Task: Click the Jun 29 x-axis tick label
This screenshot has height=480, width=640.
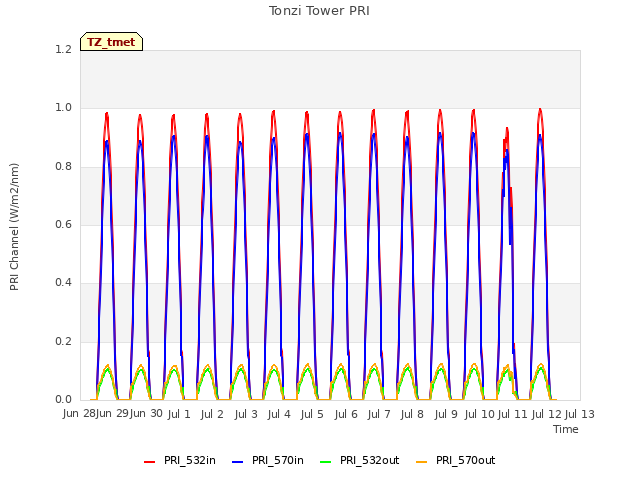Action: pyautogui.click(x=112, y=413)
